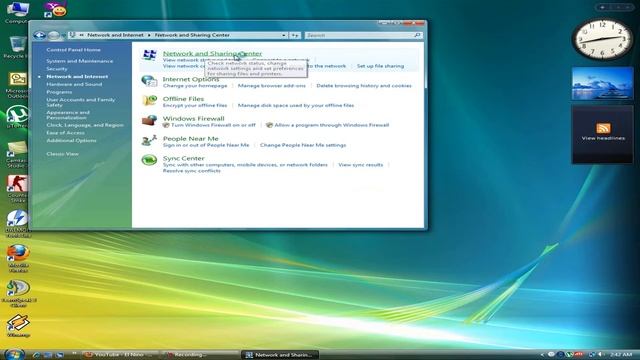This screenshot has width=640, height=360.
Task: Click Sync with other computers link
Action: click(x=245, y=164)
